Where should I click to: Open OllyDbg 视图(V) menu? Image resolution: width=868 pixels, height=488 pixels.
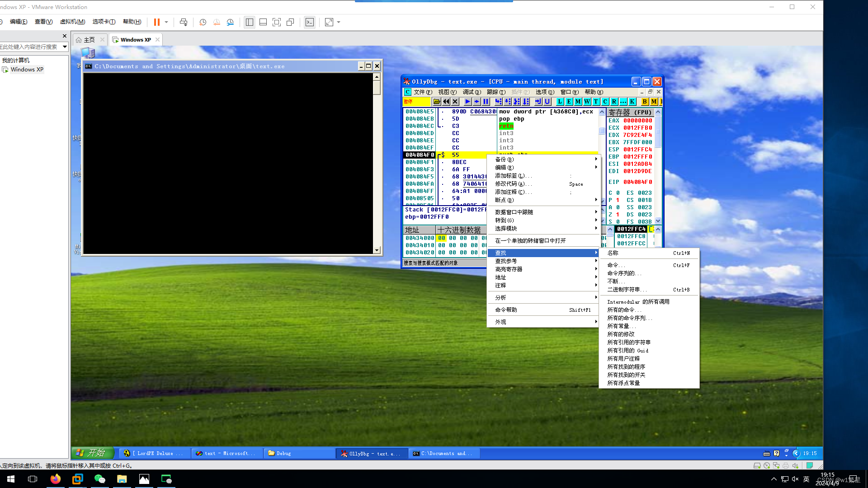click(447, 92)
